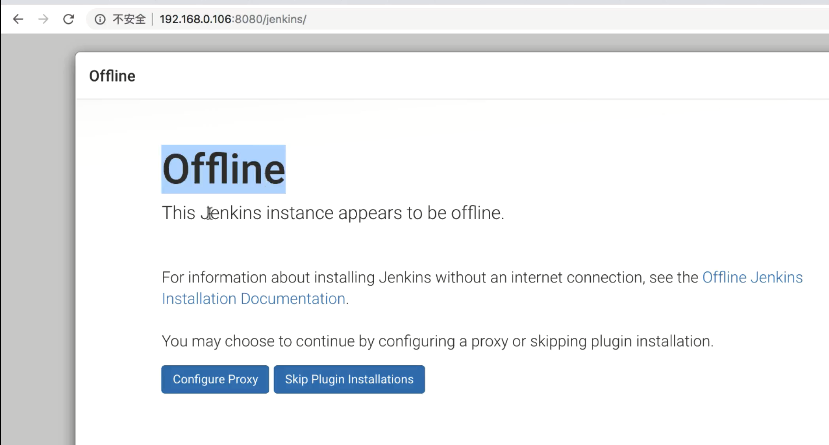
Task: Click the Offline title in the dialog header
Action: (x=112, y=76)
